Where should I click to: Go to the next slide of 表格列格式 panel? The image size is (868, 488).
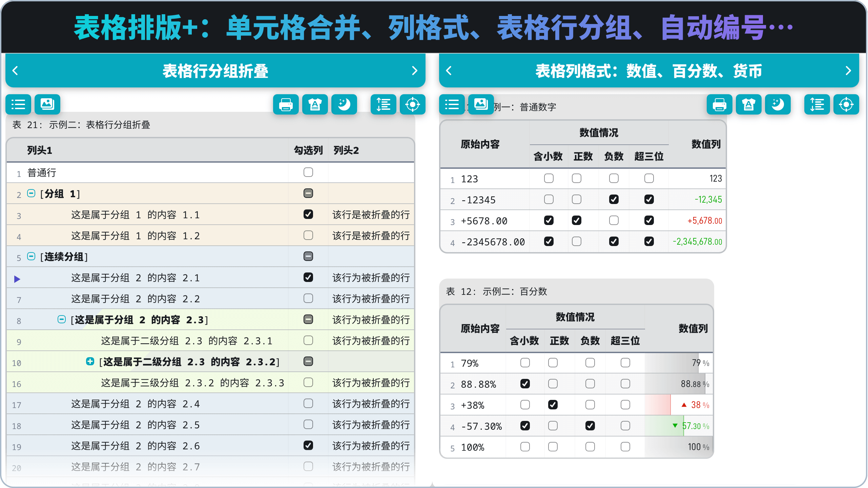pyautogui.click(x=848, y=70)
